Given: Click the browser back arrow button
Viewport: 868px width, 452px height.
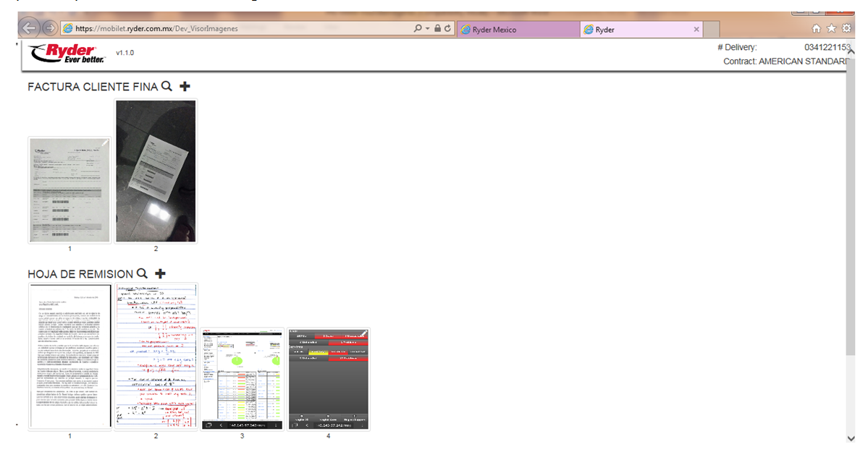Looking at the screenshot, I should (x=29, y=28).
